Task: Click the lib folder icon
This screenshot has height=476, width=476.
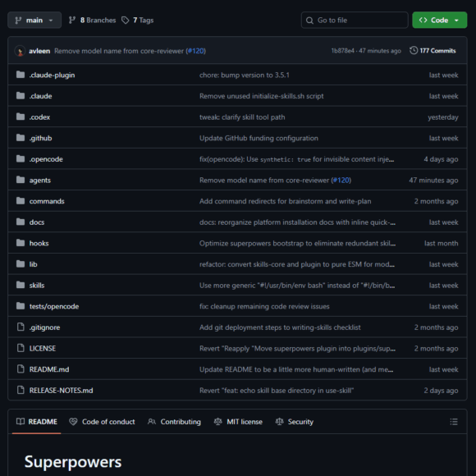Action: (21, 263)
